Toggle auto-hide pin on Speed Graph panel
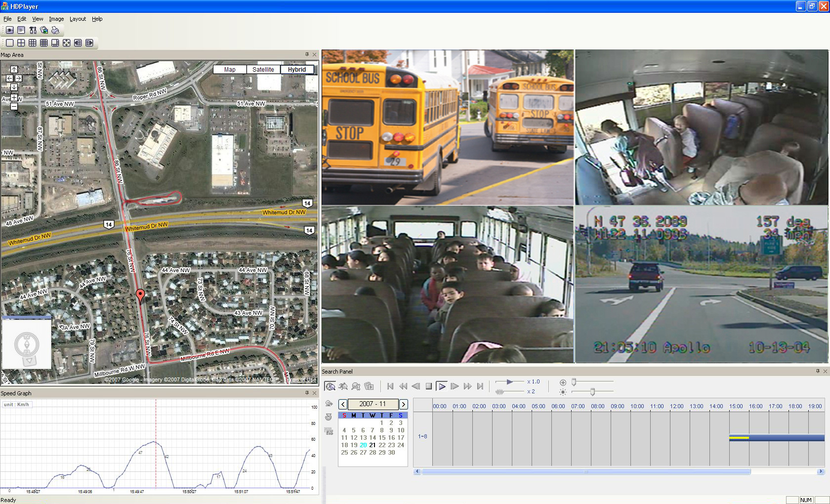The width and height of the screenshot is (830, 504). (x=307, y=393)
